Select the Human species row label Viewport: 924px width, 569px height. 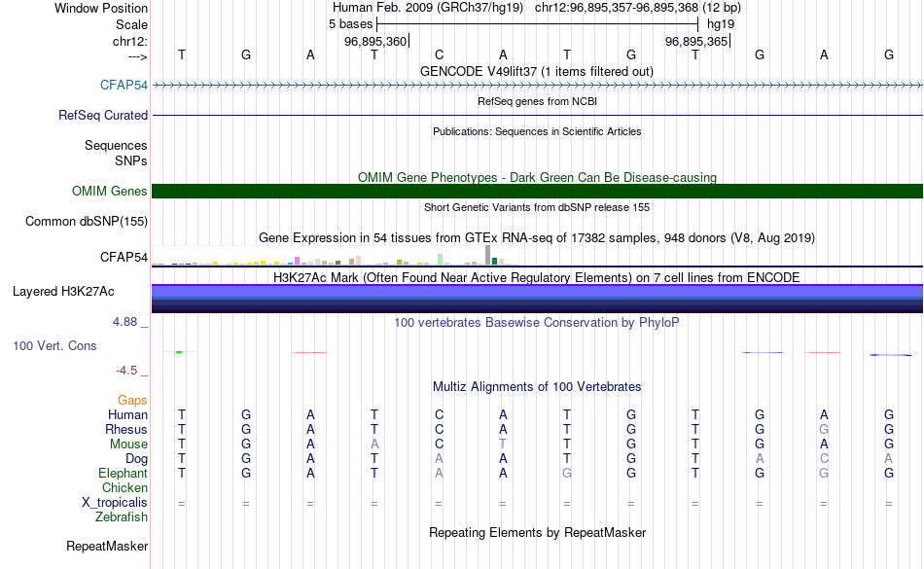click(x=127, y=414)
